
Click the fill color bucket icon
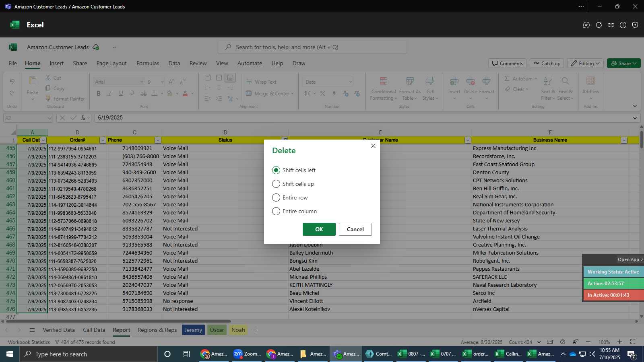[x=170, y=93]
